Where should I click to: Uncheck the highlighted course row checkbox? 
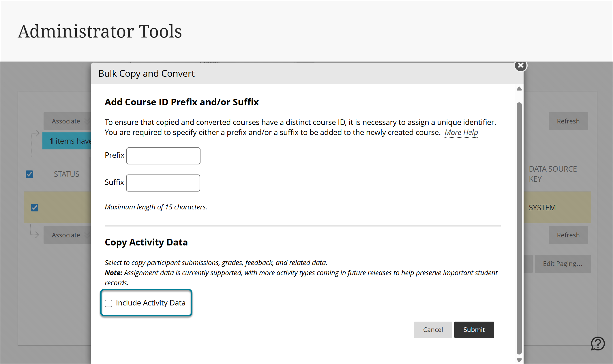point(34,207)
